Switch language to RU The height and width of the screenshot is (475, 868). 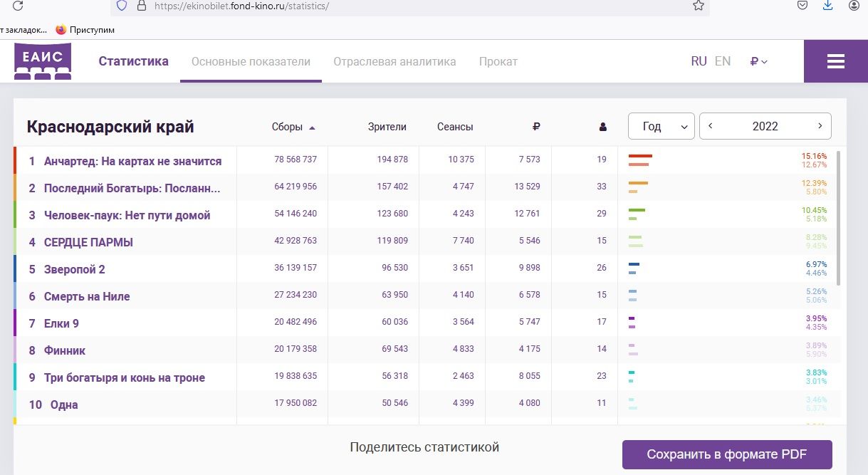pyautogui.click(x=699, y=61)
